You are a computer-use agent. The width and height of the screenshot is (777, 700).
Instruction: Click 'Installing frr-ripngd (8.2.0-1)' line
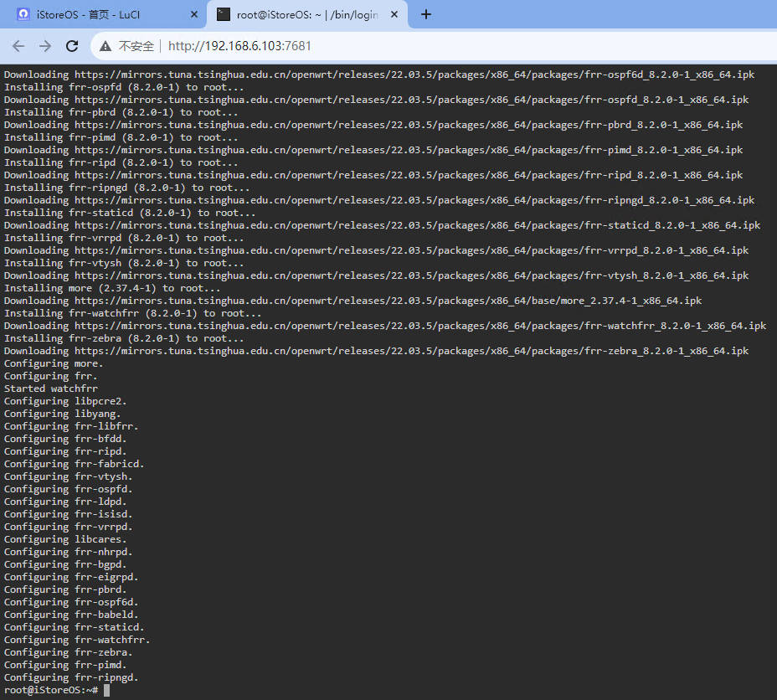click(x=127, y=188)
